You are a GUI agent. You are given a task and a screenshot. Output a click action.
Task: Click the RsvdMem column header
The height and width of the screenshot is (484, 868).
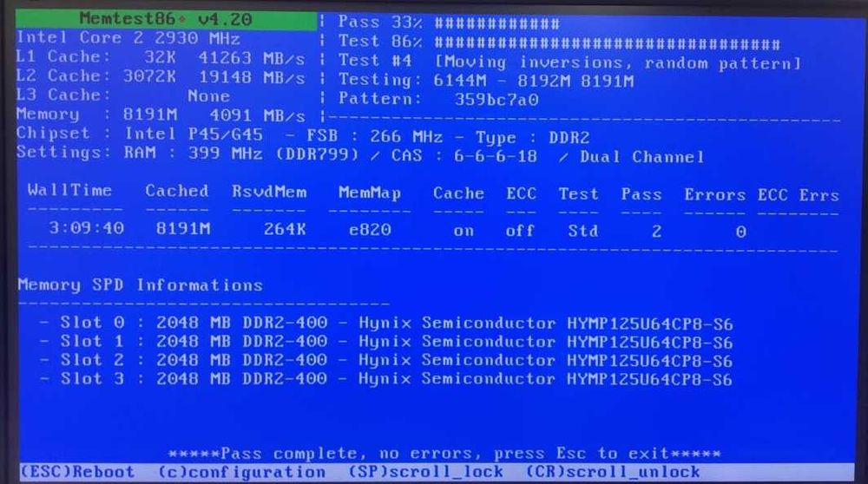click(x=269, y=192)
